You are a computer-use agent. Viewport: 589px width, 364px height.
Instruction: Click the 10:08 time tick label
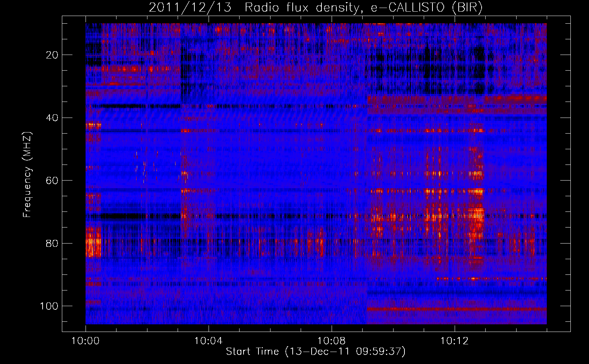coord(331,341)
